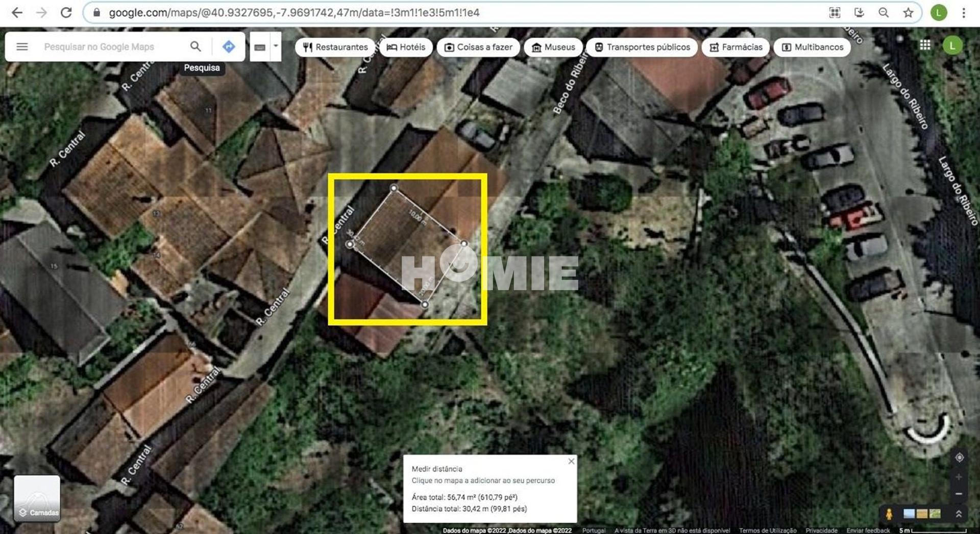Open the Google account avatar on the map

click(952, 45)
